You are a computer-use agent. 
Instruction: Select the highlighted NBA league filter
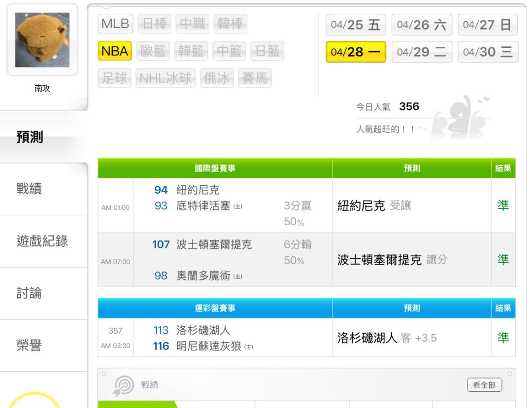click(x=115, y=51)
